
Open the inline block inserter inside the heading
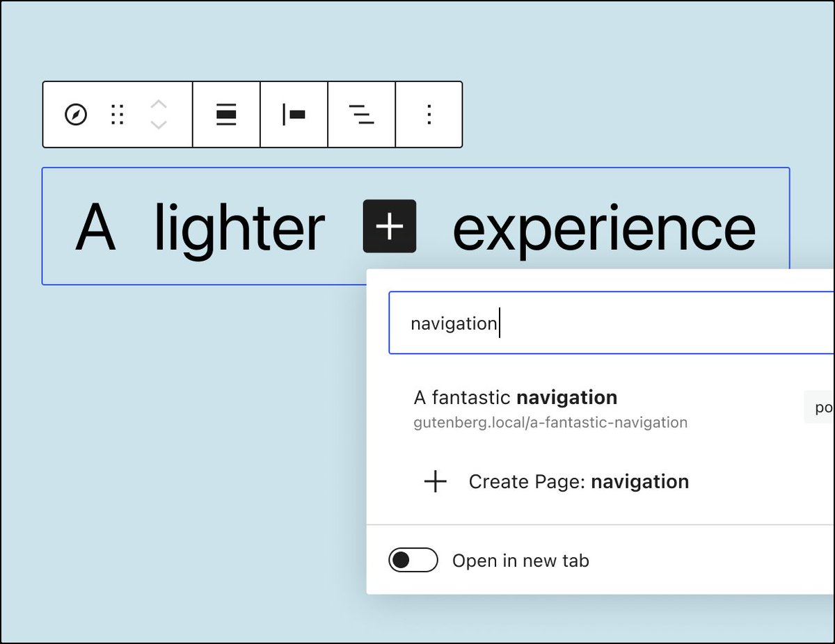click(x=390, y=227)
